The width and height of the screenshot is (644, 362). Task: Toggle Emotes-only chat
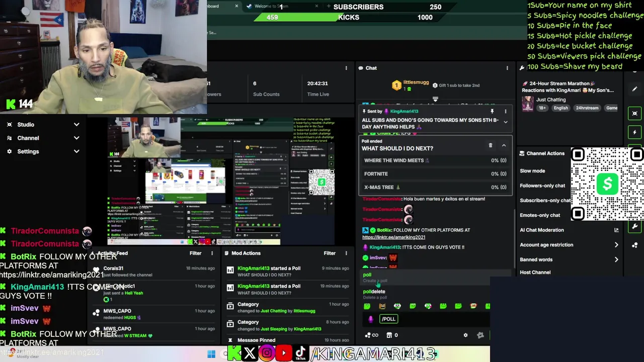(x=540, y=215)
